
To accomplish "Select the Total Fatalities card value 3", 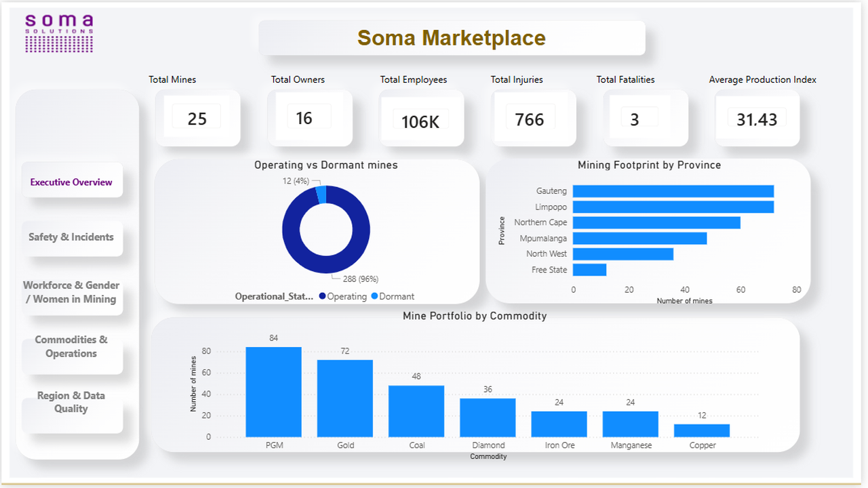I will click(635, 119).
